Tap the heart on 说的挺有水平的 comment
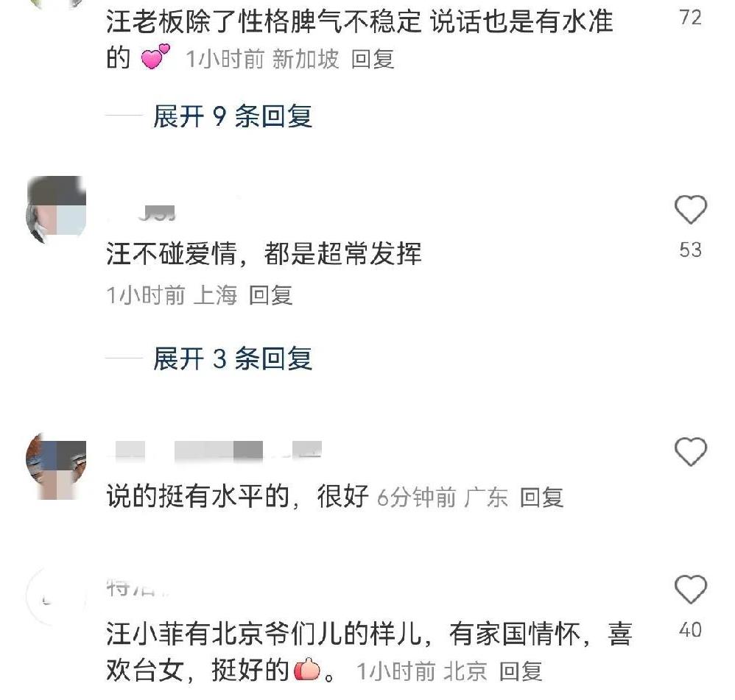The width and height of the screenshot is (735, 700). coord(690,451)
